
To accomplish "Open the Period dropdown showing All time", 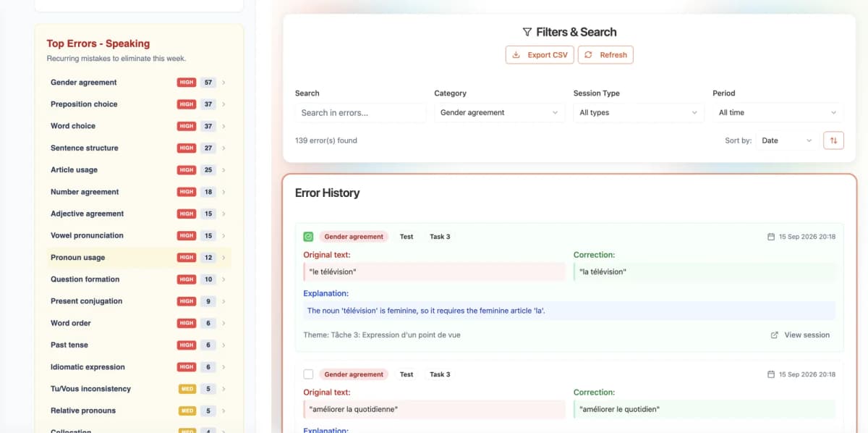I will 778,112.
